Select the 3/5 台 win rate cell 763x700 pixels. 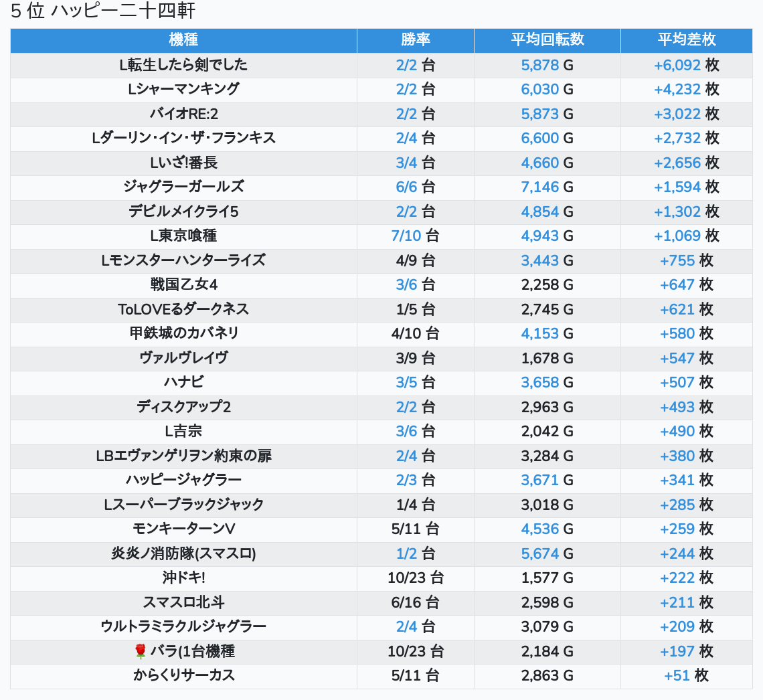tap(416, 382)
